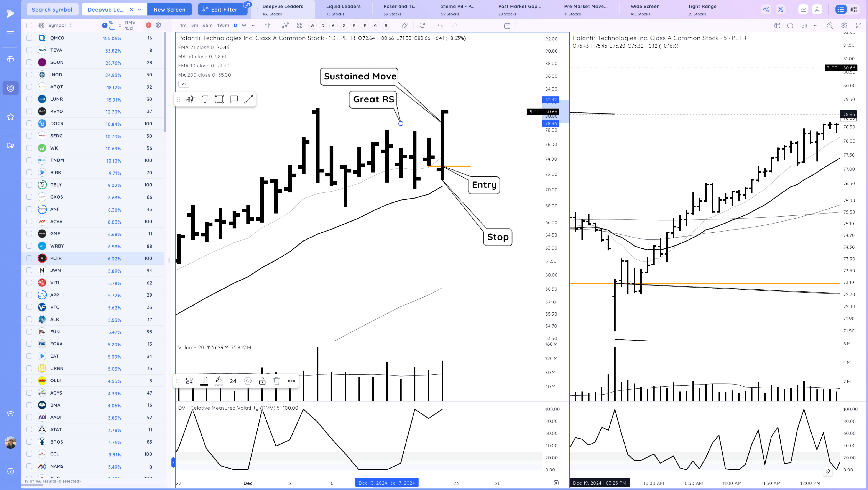Viewport: 868px width, 490px height.
Task: Expand the timeframe dropdown chevron
Action: pos(253,25)
